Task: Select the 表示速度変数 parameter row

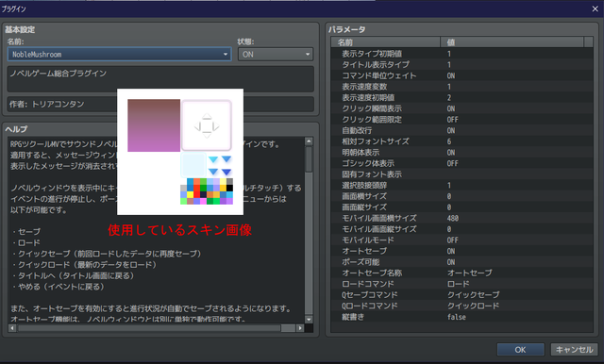Action: (461, 87)
